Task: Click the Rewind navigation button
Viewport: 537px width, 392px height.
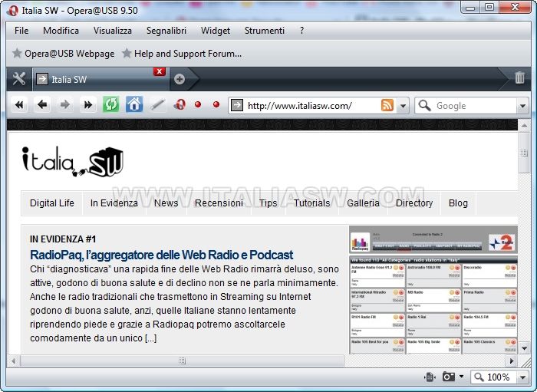Action: (19, 105)
